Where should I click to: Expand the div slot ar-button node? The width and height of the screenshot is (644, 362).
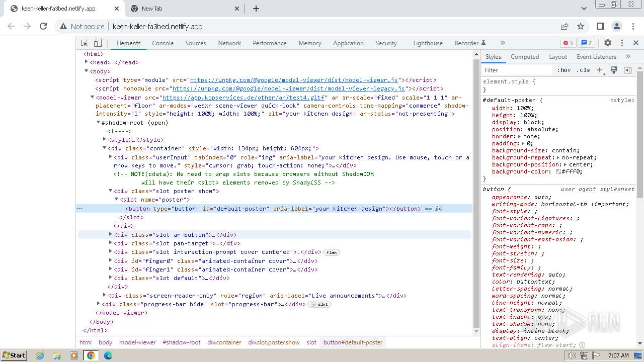pos(111,234)
